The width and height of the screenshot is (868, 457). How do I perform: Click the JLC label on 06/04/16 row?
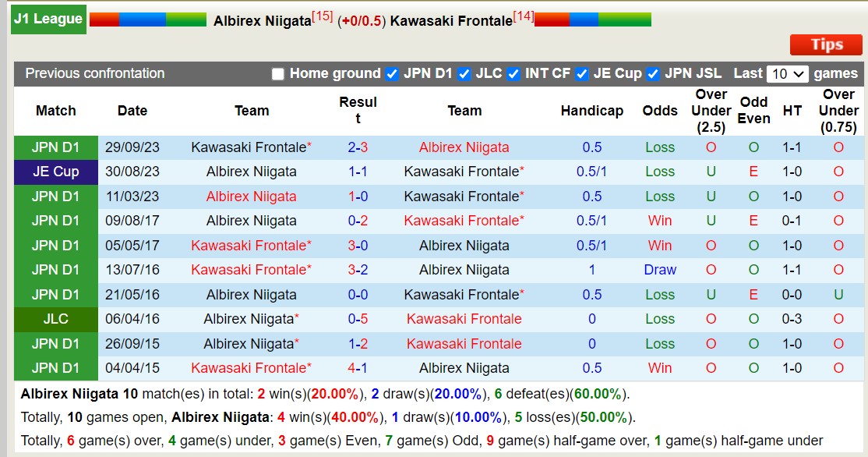point(55,319)
